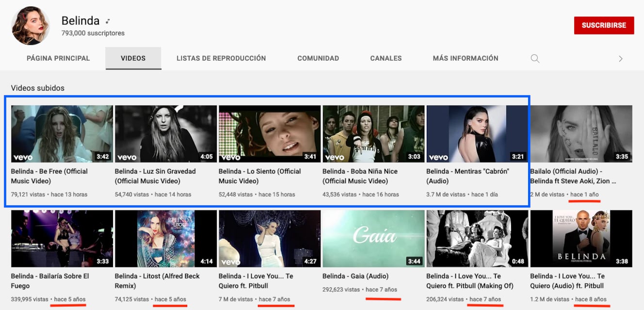Select the VIDEOS tab

click(133, 58)
